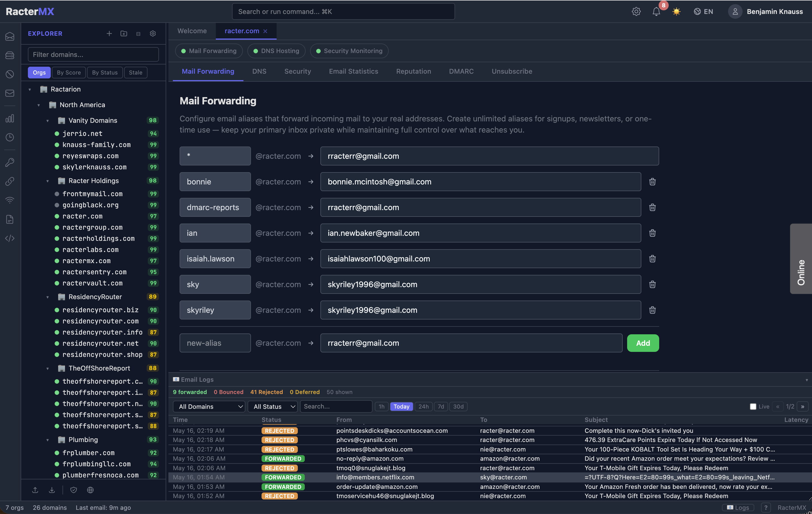Delete the dmarc-reports alias
The width and height of the screenshot is (812, 514).
tap(652, 207)
